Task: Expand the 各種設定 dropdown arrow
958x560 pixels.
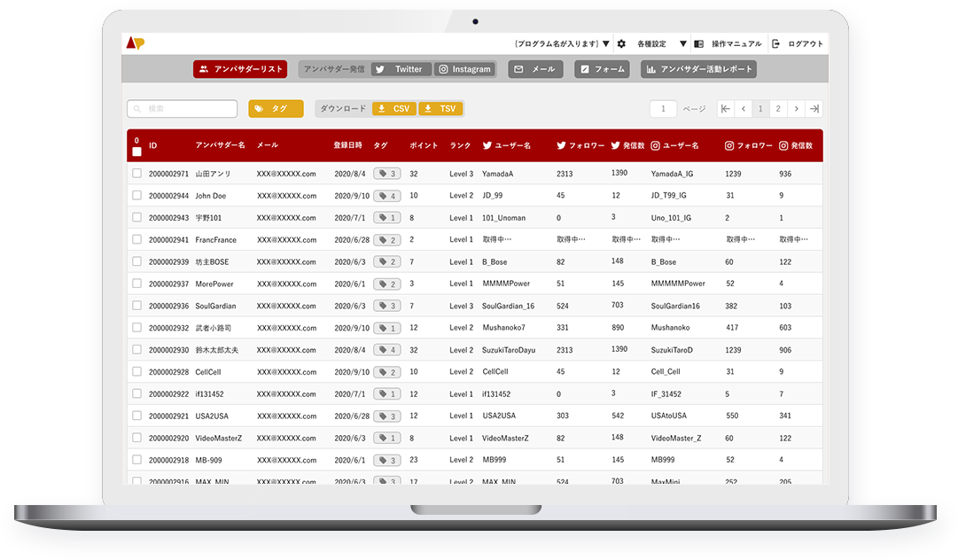Action: (x=683, y=43)
